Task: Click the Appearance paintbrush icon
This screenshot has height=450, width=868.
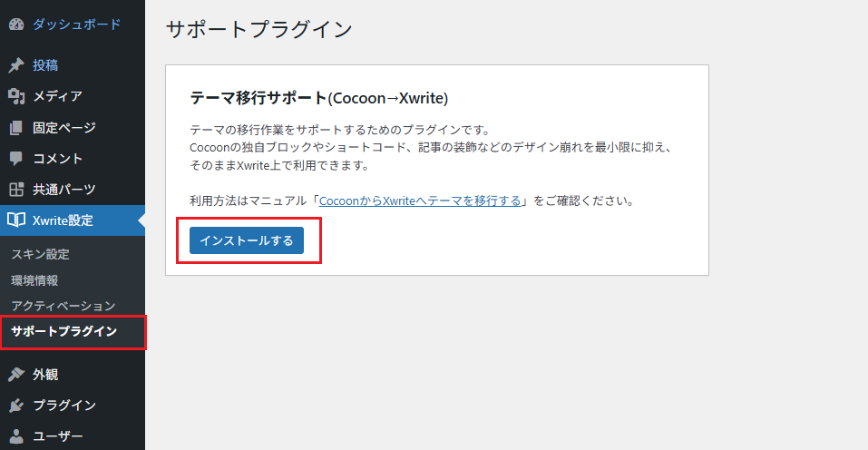Action: tap(15, 374)
